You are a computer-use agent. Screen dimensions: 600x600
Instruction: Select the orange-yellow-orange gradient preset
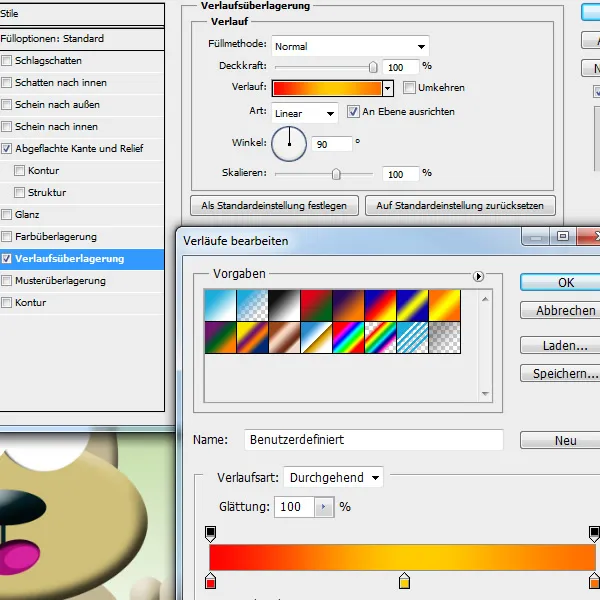445,305
